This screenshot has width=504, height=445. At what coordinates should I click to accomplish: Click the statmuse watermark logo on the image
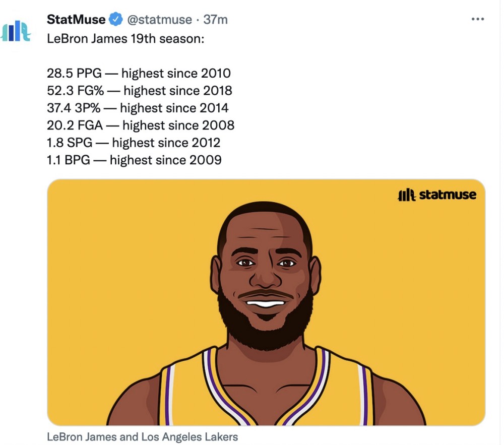(437, 195)
